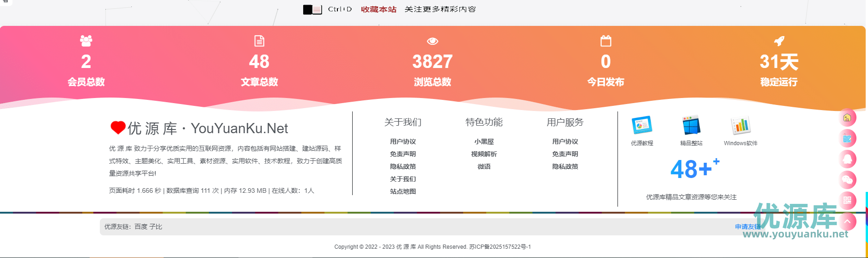
Task: Click the 关于我们 column heading
Action: point(403,122)
